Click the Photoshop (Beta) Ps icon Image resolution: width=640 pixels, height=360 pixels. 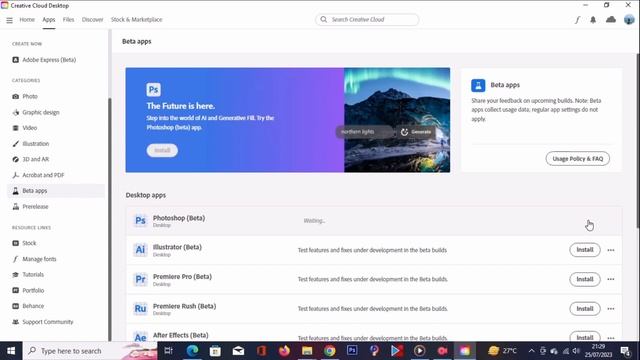click(140, 220)
